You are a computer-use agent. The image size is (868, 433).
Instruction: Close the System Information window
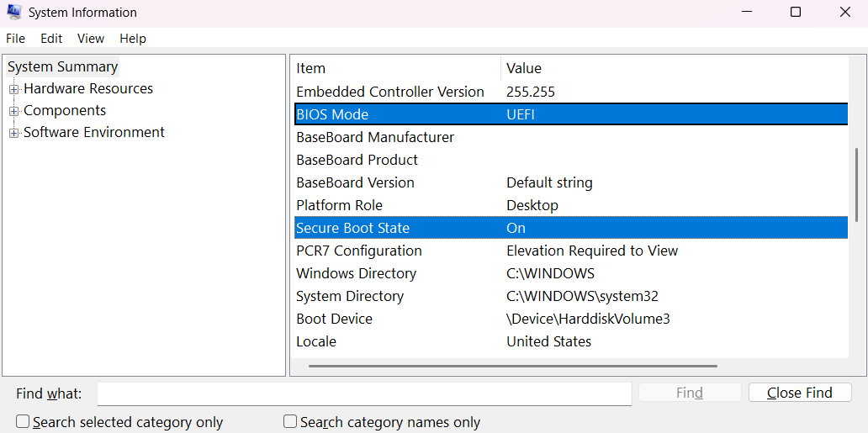[x=845, y=13]
